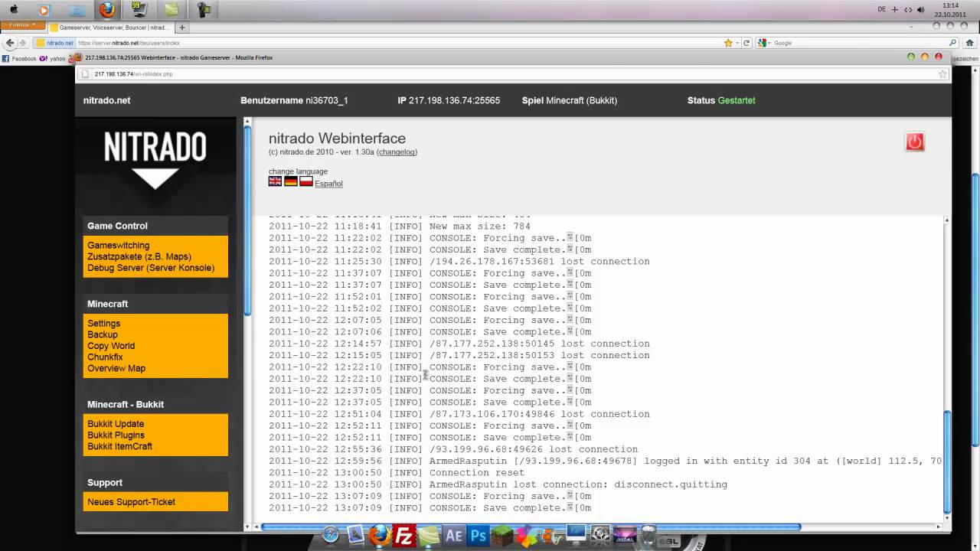Click the Google search magnifier icon
This screenshot has width=980, height=551.
coord(952,43)
